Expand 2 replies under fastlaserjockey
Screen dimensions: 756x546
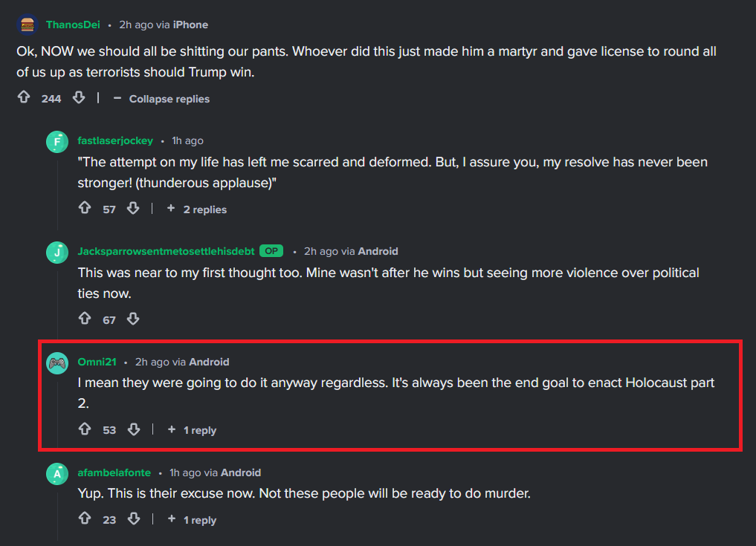(x=197, y=209)
